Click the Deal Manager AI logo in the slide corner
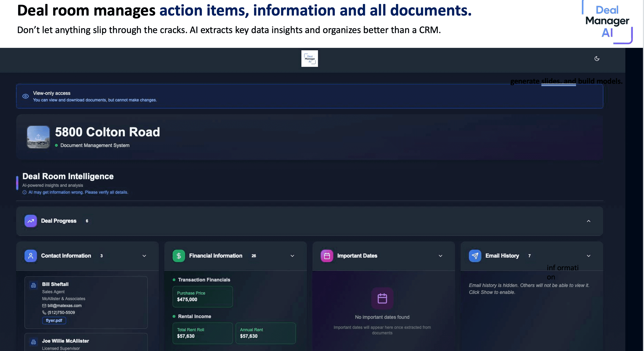This screenshot has width=644, height=351. 607,22
